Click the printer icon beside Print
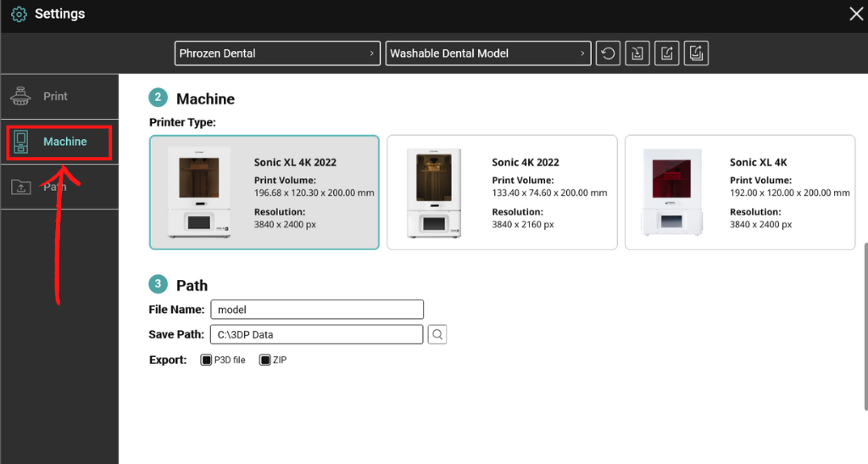Image resolution: width=868 pixels, height=464 pixels. tap(20, 96)
